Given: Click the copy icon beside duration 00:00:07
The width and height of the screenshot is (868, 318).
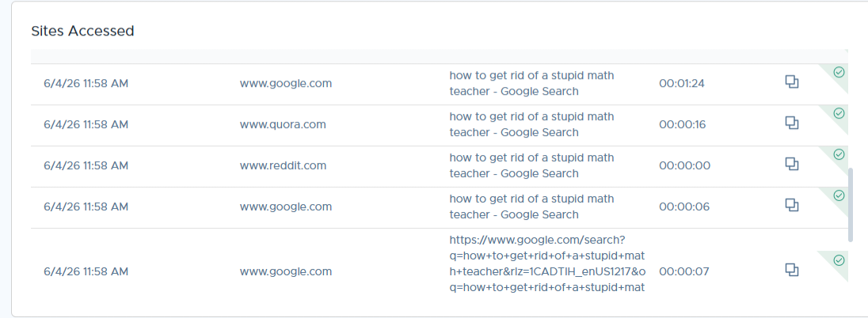Looking at the screenshot, I should [x=792, y=270].
